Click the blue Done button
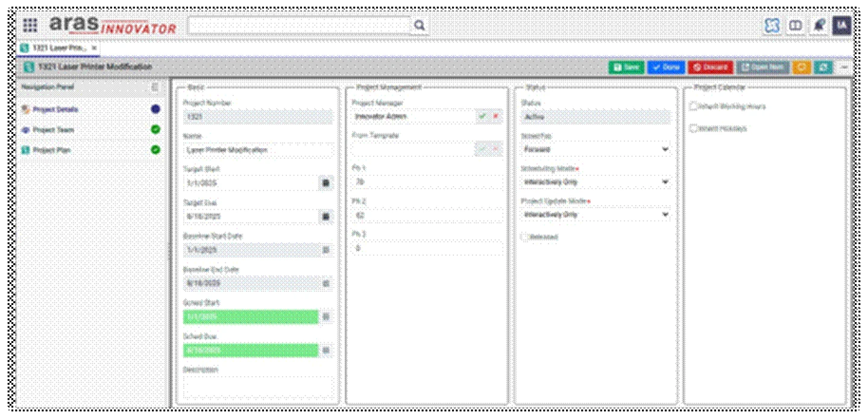Image resolution: width=868 pixels, height=419 pixels. coord(666,67)
